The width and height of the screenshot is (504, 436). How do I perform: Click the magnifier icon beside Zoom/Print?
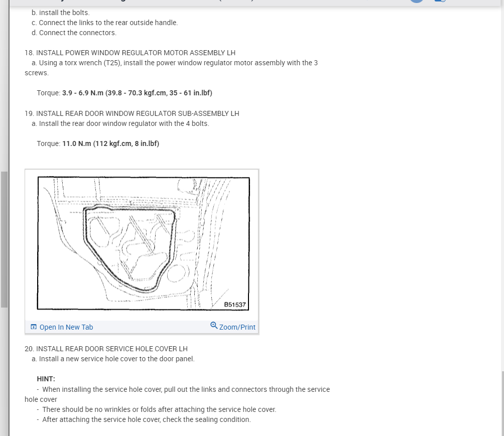point(214,326)
